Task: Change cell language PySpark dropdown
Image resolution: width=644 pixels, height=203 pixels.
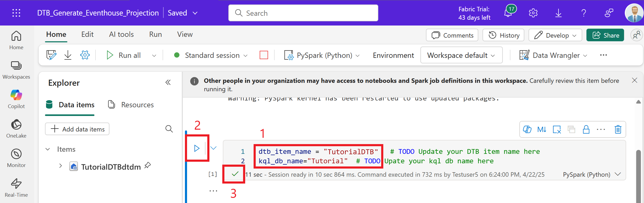Action: pyautogui.click(x=592, y=174)
